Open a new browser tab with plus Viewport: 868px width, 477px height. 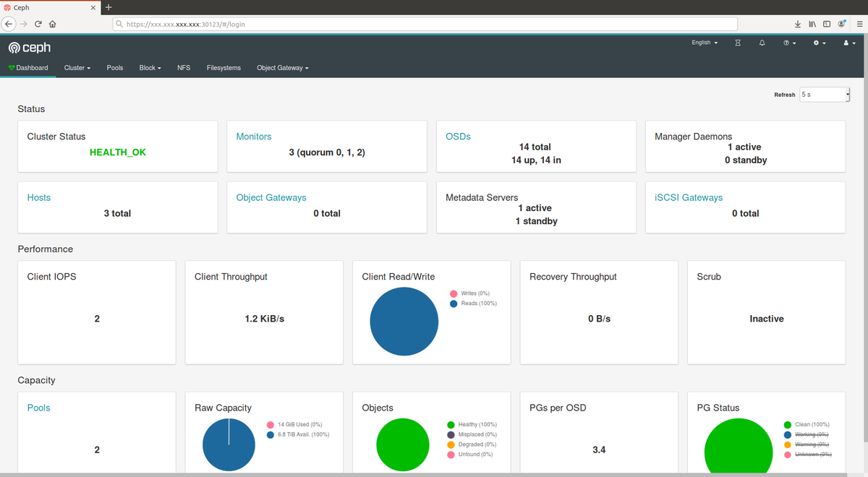point(109,7)
